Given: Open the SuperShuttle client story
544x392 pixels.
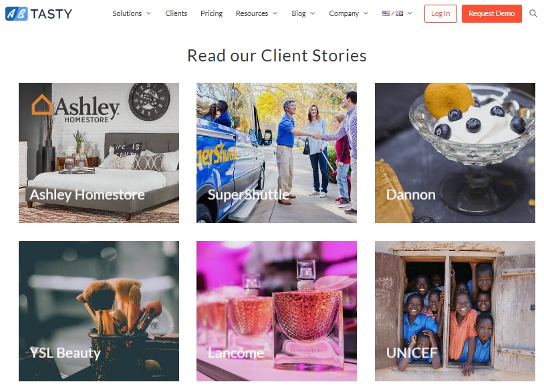Looking at the screenshot, I should (x=277, y=153).
